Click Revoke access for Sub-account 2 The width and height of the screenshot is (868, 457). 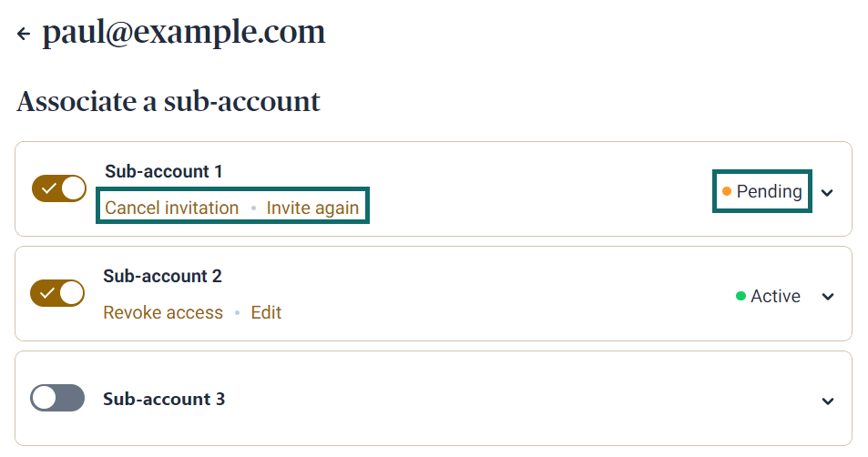coord(163,312)
